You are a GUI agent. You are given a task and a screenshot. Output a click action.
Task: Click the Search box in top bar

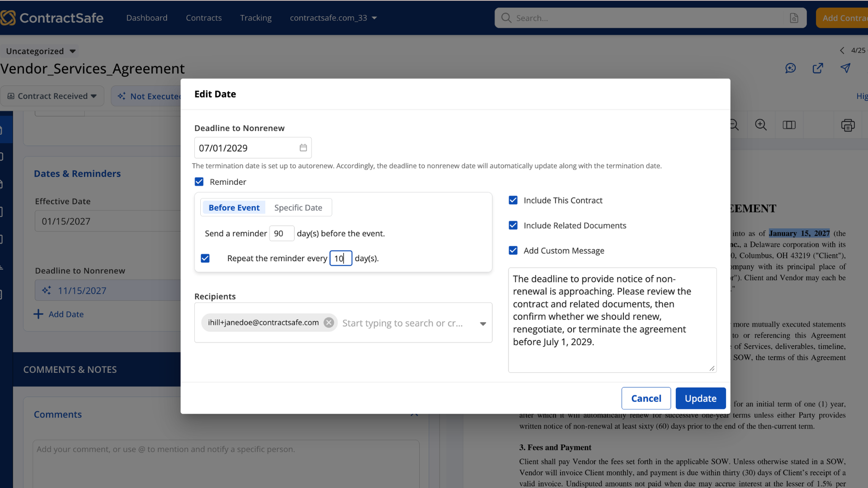(650, 18)
